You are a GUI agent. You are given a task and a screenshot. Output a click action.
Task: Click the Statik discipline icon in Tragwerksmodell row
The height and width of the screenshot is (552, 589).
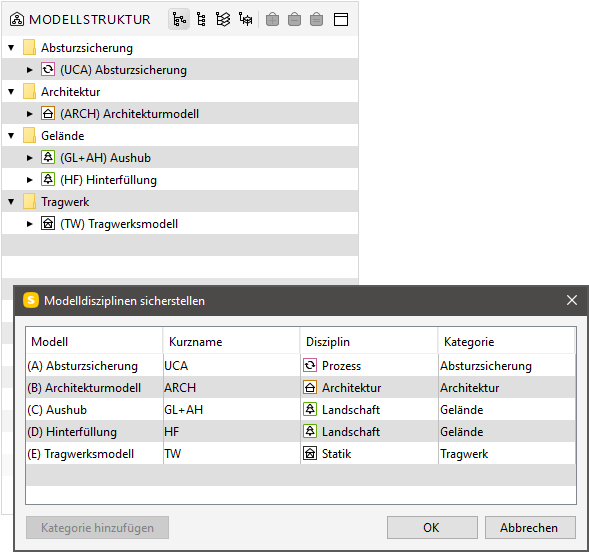(310, 453)
